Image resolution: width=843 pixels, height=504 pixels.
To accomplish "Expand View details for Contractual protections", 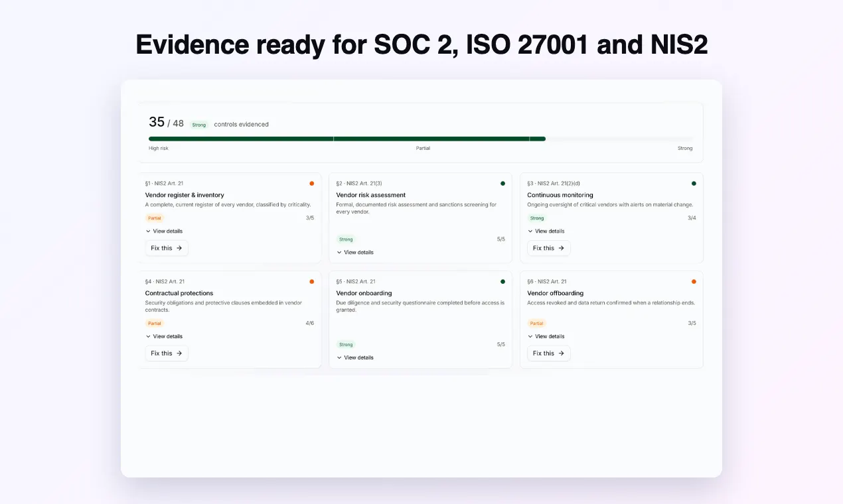I will [x=164, y=336].
